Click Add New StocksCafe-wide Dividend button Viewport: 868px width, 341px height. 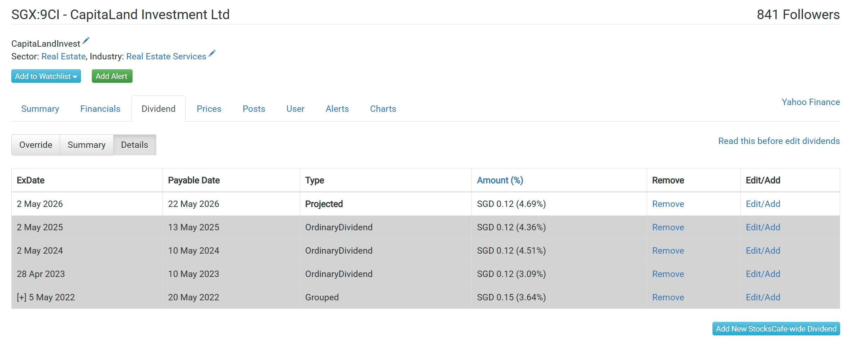pos(776,329)
